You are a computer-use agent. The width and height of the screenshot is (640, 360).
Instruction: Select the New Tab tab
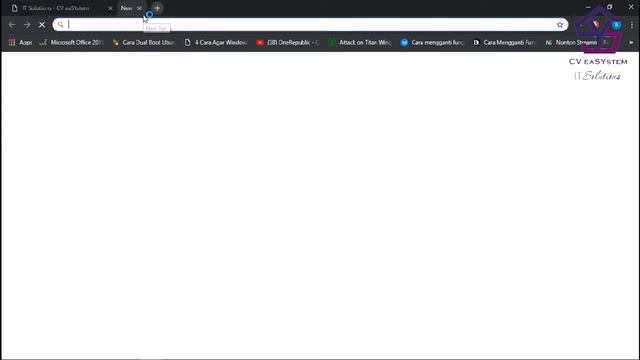[x=131, y=8]
